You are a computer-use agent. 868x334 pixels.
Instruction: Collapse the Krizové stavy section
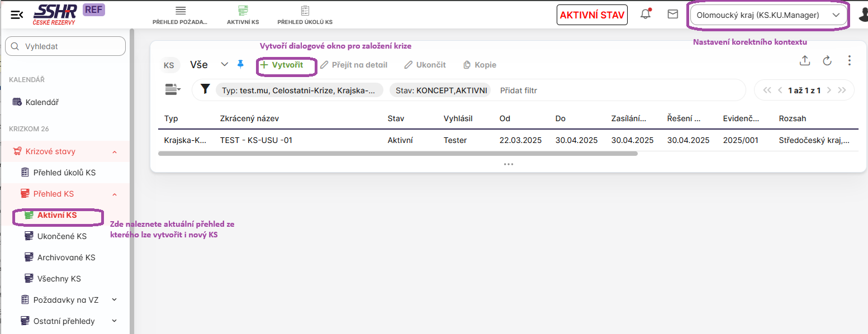(114, 151)
